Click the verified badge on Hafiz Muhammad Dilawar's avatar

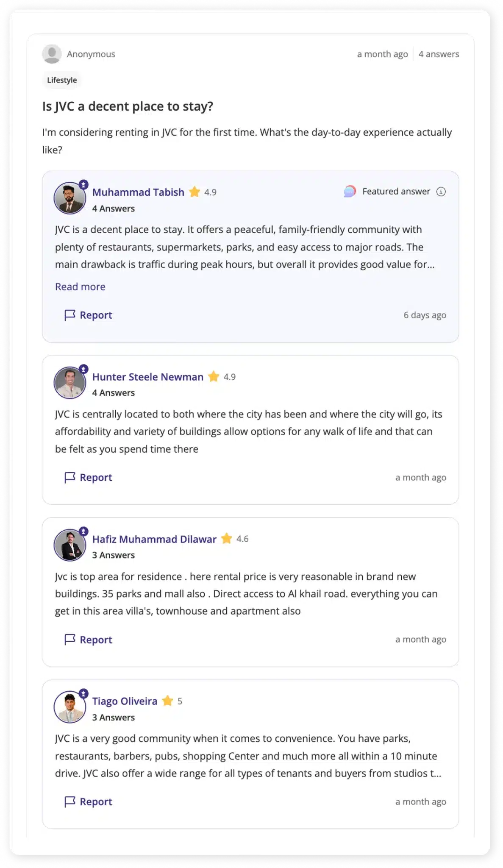[x=83, y=531]
